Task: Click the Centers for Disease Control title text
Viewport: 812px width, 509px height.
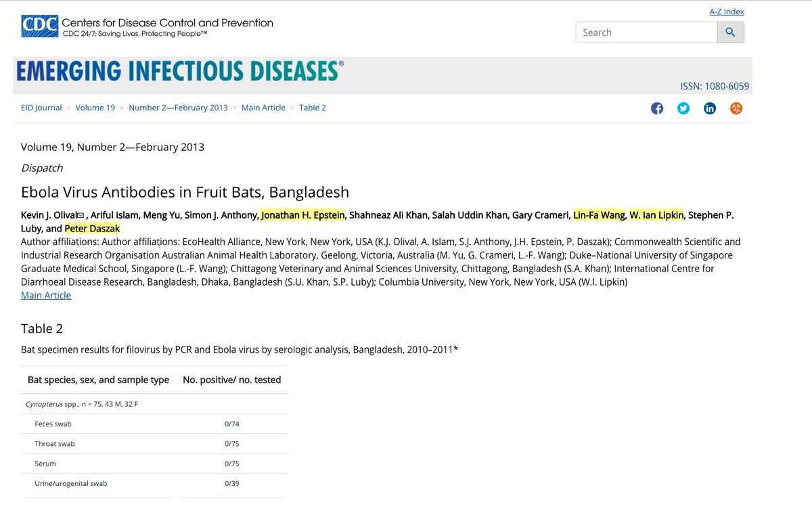Action: click(167, 23)
